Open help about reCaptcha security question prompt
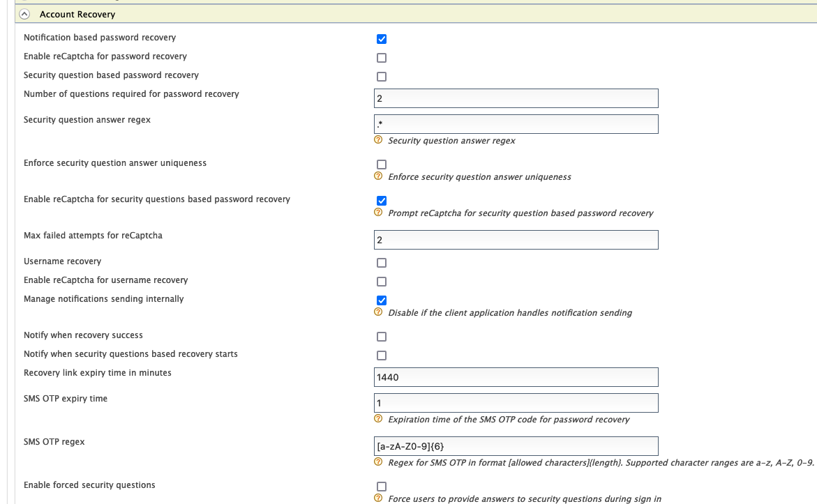Viewport: 817px width, 504px height. pos(377,213)
